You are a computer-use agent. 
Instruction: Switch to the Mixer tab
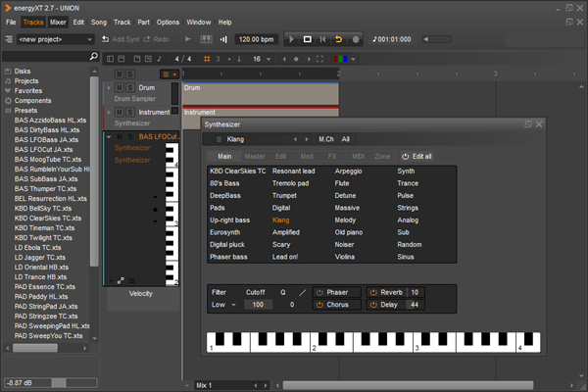tap(59, 22)
